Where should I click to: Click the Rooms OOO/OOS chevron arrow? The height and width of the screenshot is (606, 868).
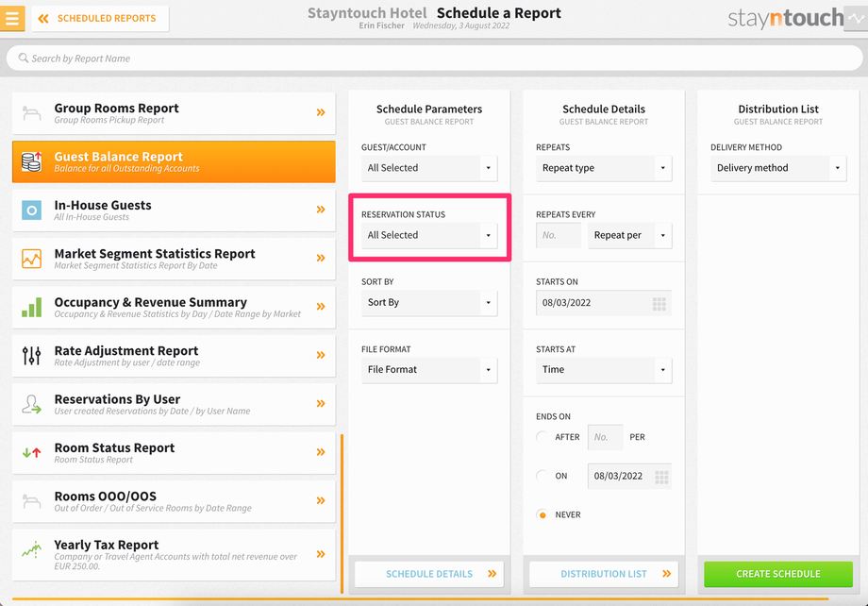pos(321,501)
